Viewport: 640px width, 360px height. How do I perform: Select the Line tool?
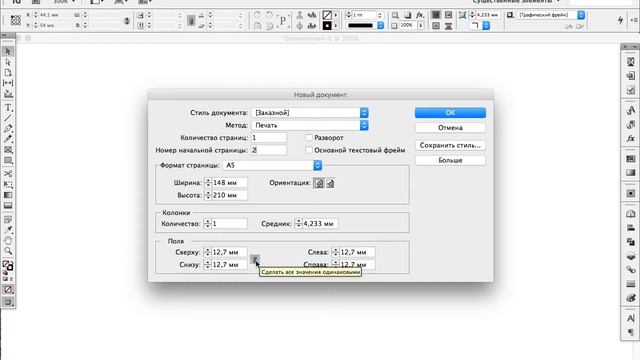coord(8,118)
